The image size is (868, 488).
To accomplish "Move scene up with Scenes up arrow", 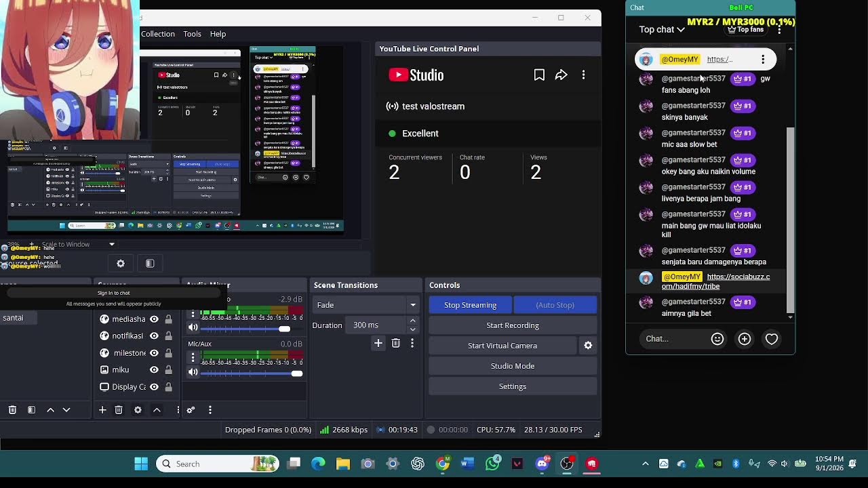I will coord(50,410).
